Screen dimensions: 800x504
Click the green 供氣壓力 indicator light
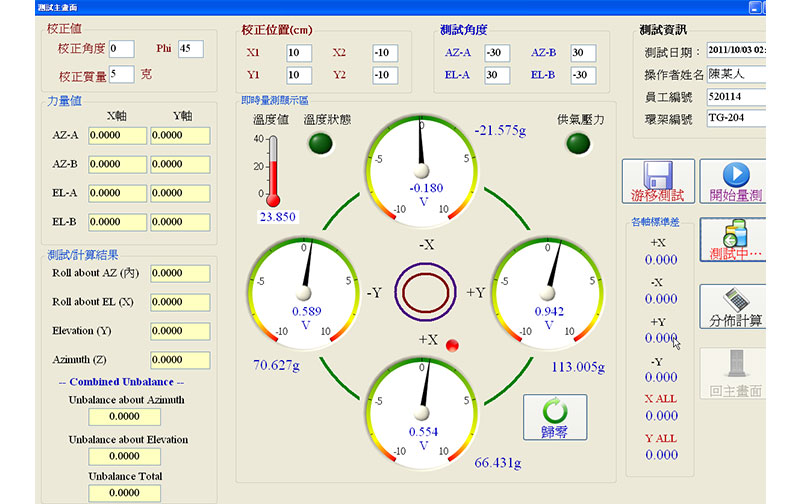(x=578, y=144)
